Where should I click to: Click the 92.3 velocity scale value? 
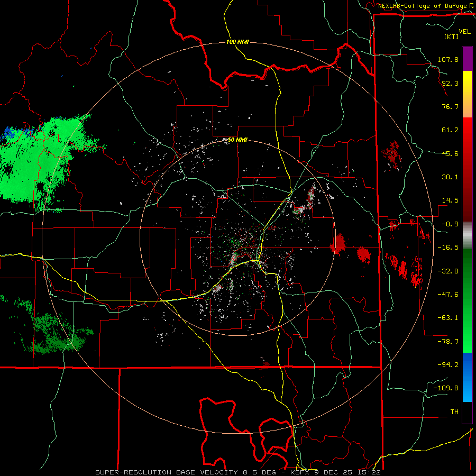(450, 83)
